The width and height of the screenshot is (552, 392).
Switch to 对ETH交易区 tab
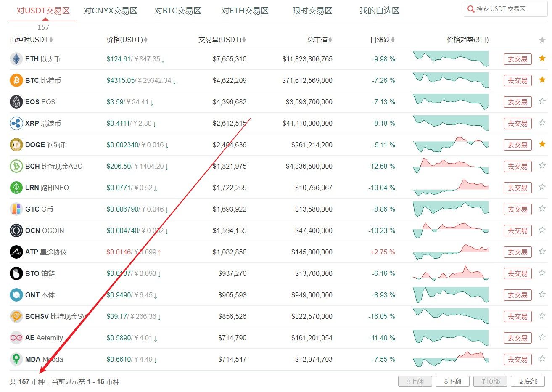pos(245,11)
